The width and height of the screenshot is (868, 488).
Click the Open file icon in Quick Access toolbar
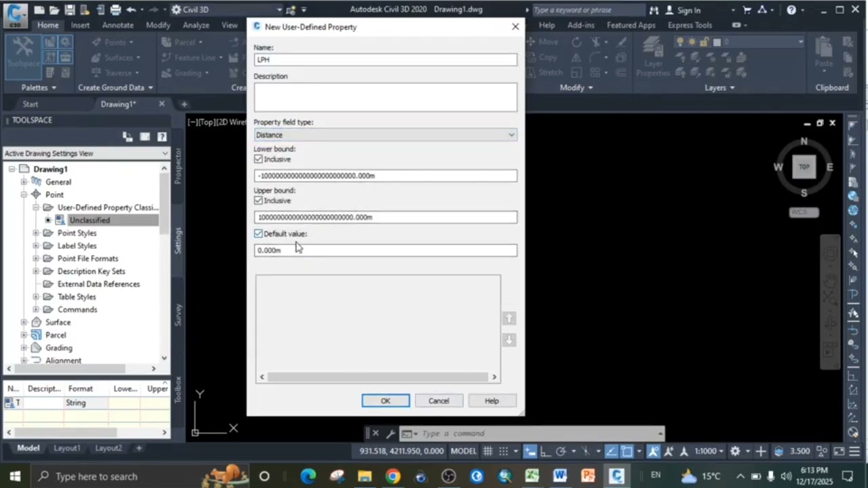tap(55, 9)
